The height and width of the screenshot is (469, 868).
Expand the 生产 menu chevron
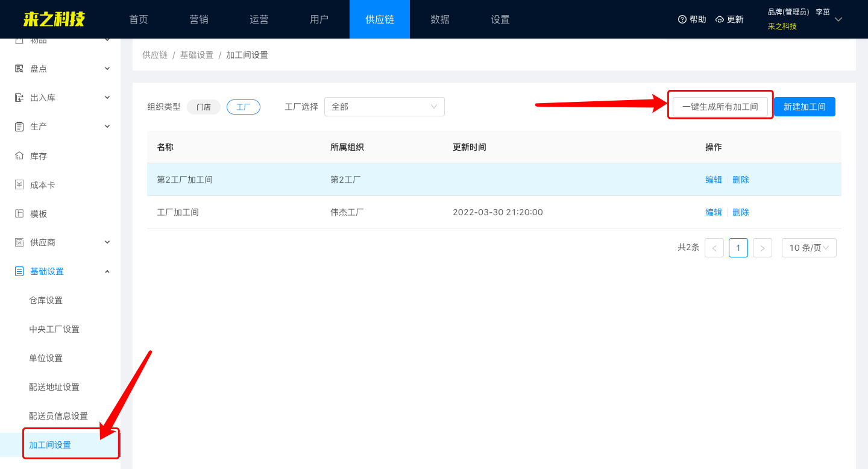(107, 127)
